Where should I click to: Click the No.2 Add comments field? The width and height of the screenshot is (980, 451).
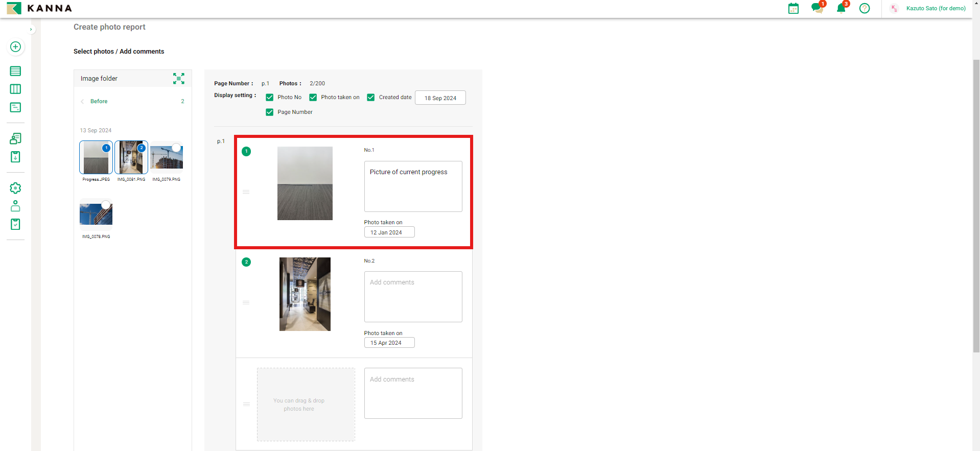click(x=413, y=297)
